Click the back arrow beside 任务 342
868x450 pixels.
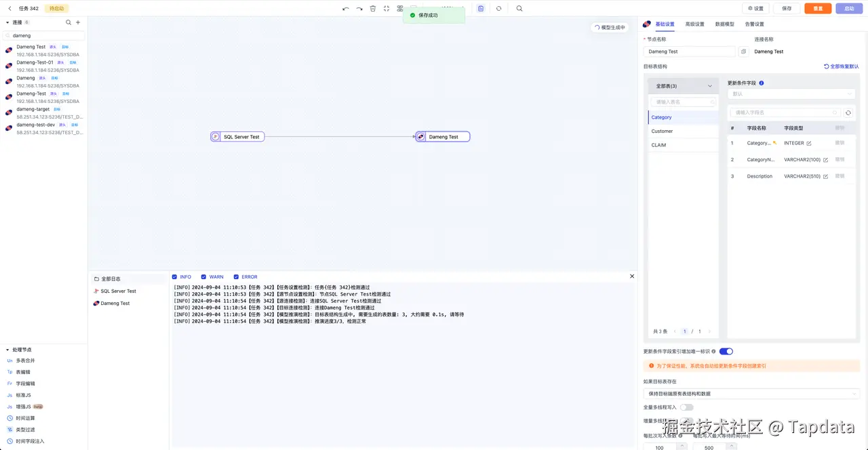(9, 9)
